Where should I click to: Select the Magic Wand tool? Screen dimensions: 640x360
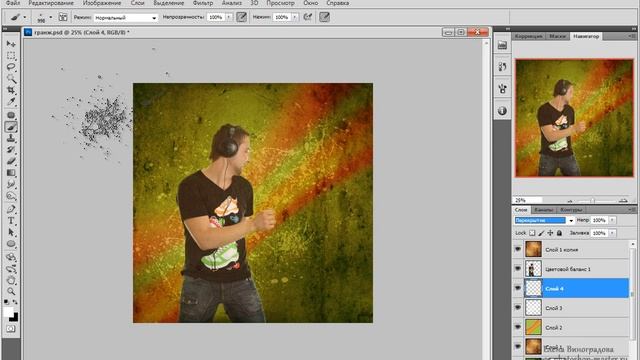tap(11, 78)
